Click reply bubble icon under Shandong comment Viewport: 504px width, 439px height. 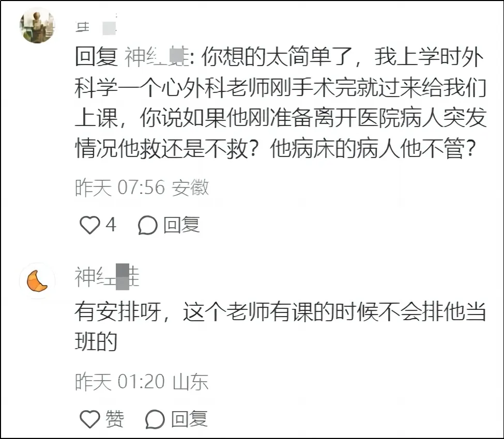tap(155, 418)
